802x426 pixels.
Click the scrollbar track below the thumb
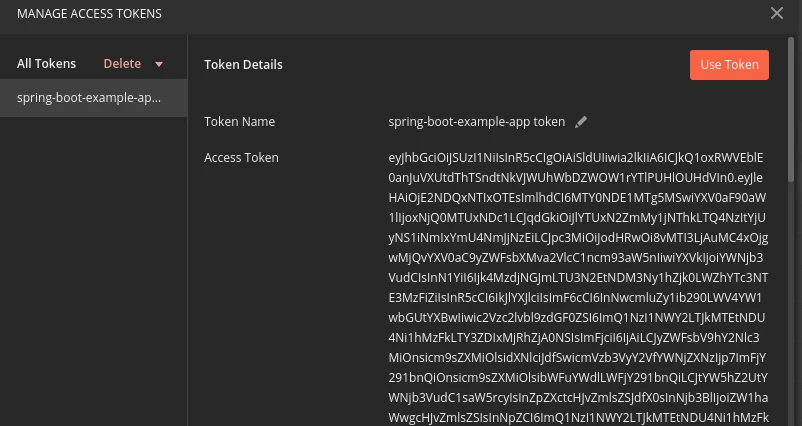click(x=791, y=304)
